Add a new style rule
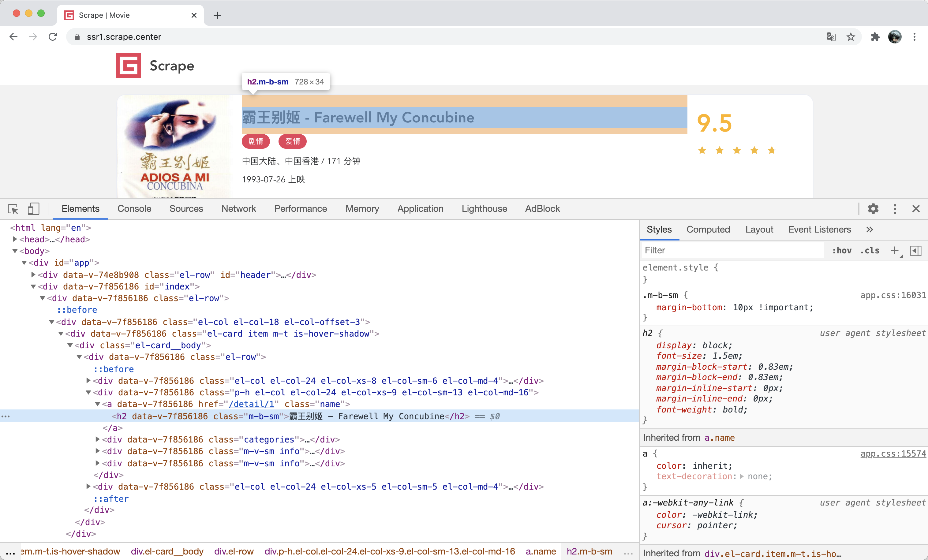This screenshot has width=928, height=560. coord(894,250)
